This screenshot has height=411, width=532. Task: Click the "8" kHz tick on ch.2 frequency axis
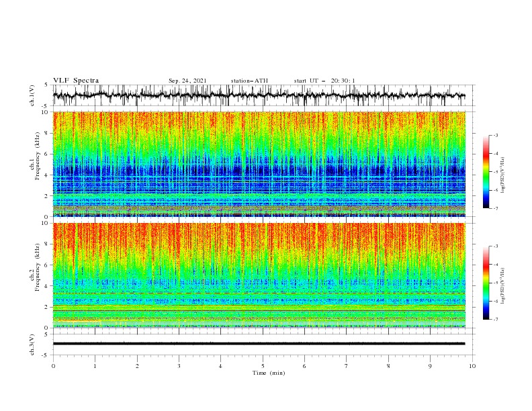[48, 244]
